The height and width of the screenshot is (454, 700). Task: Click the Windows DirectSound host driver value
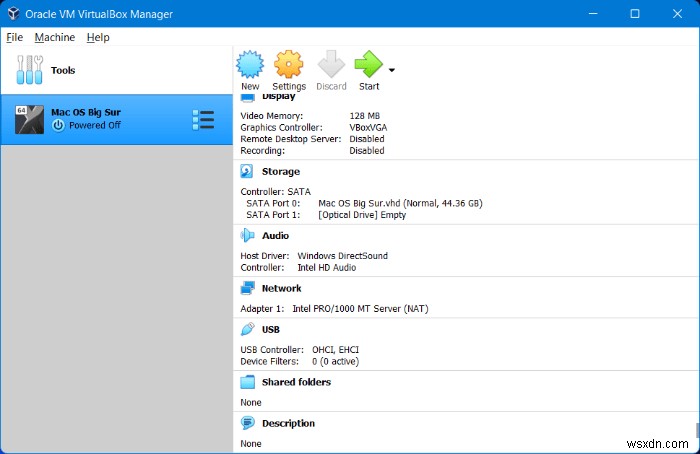coord(342,256)
